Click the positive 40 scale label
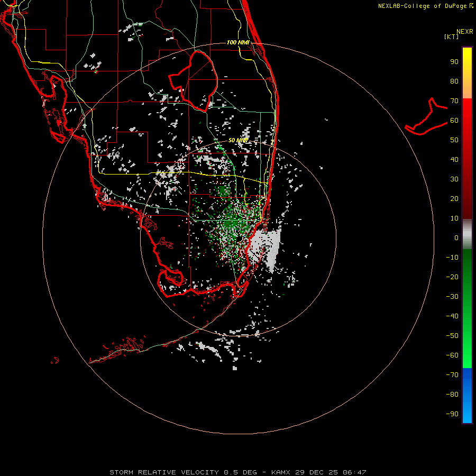 (x=454, y=160)
